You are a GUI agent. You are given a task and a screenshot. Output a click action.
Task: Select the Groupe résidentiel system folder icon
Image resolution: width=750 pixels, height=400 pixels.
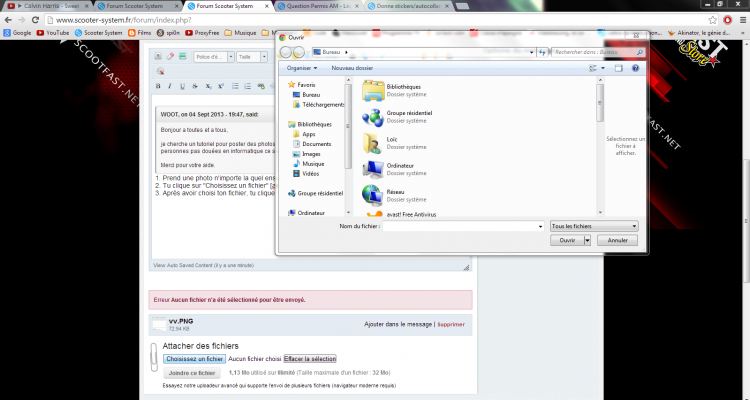click(373, 117)
